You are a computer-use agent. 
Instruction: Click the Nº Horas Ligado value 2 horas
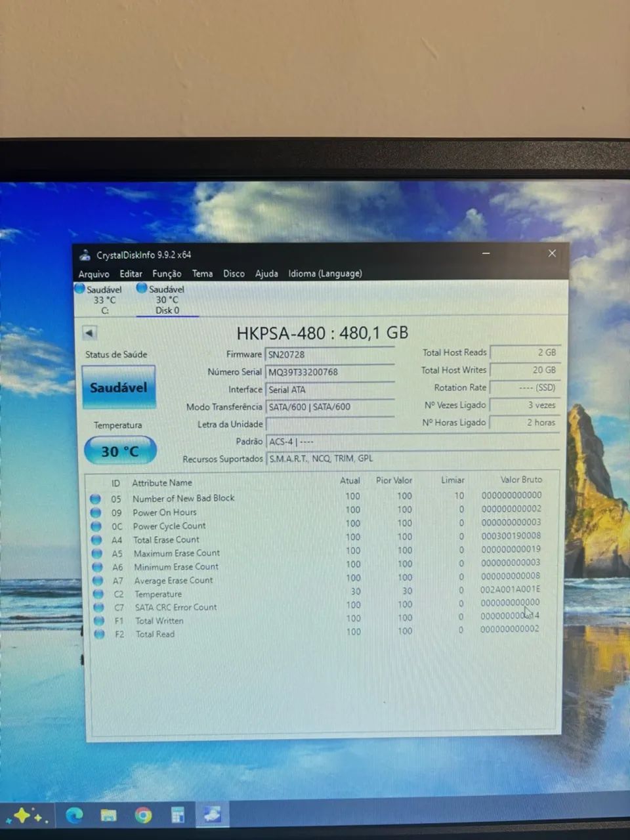(x=524, y=423)
